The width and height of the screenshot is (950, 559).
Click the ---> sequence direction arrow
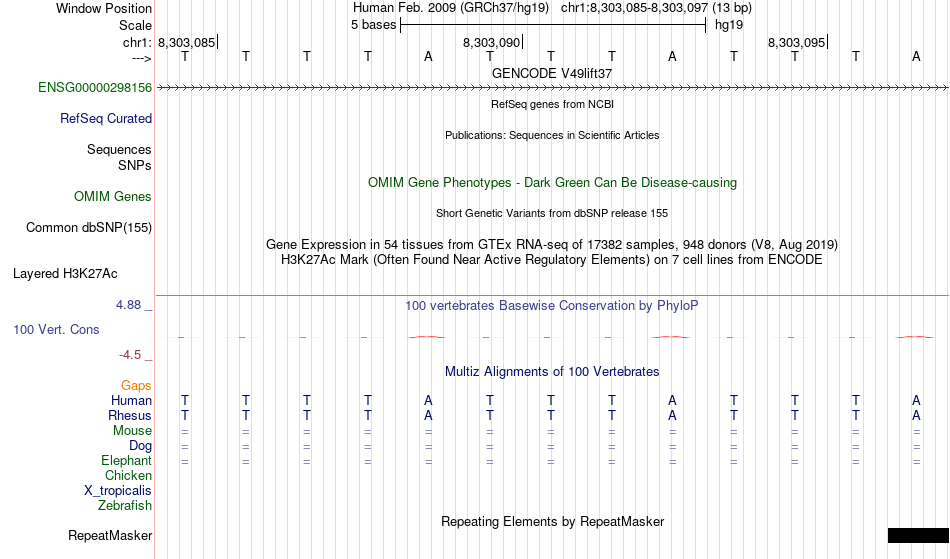coord(142,59)
